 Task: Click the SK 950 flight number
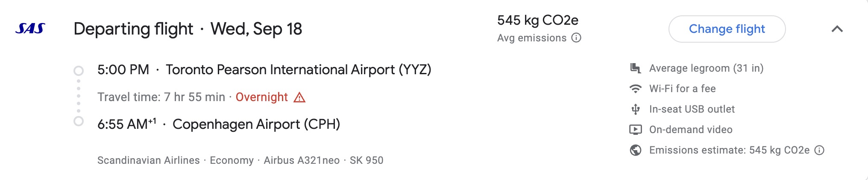tap(367, 160)
